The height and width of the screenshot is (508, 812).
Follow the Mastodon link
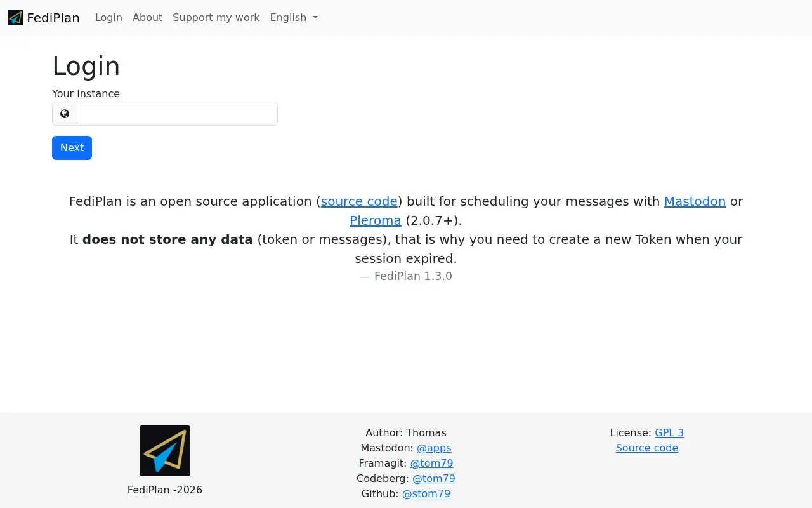695,201
